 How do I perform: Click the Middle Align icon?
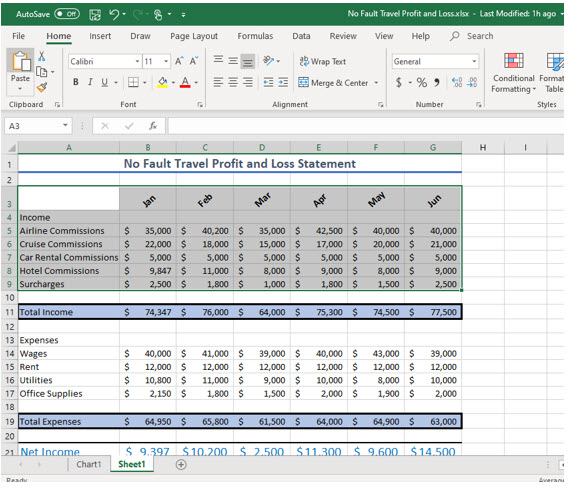(x=233, y=60)
